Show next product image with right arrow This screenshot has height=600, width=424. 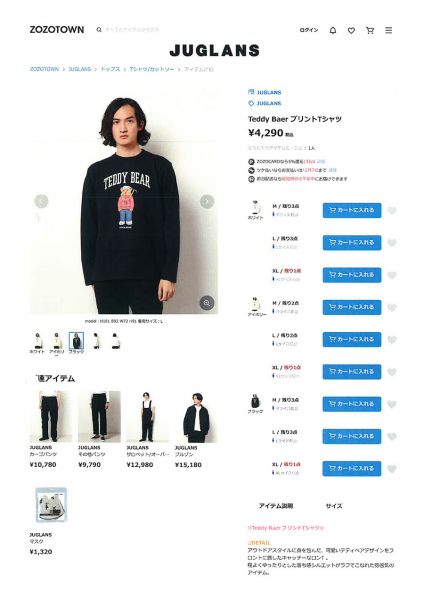pos(207,201)
